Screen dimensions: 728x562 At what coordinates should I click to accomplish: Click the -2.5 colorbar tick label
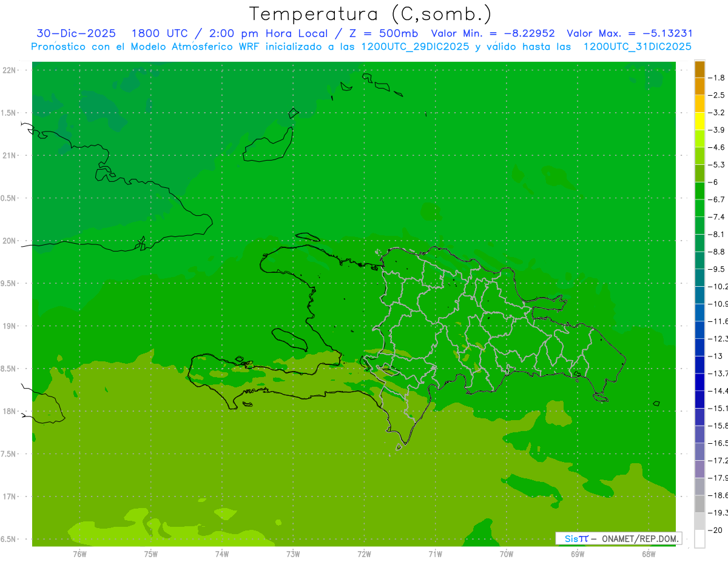click(x=716, y=95)
